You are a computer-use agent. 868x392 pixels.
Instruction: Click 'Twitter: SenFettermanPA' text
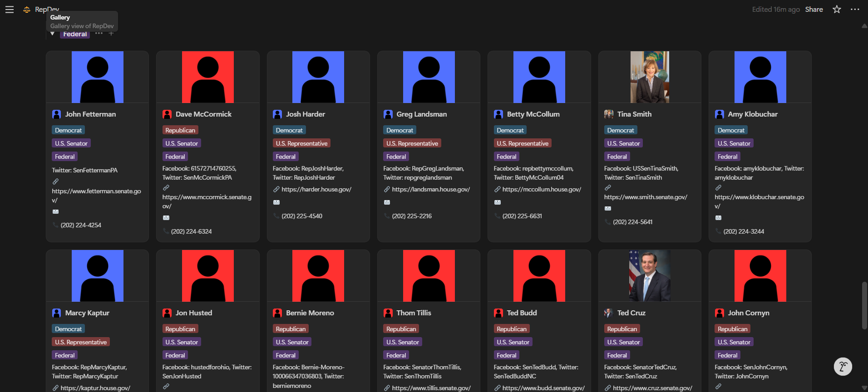click(x=85, y=170)
